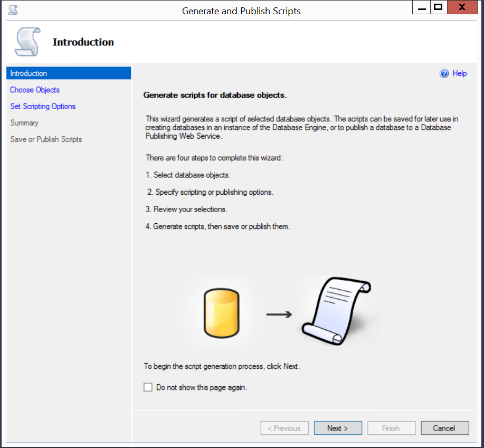Open the Set Scripting Options step
The image size is (484, 448).
pos(43,106)
